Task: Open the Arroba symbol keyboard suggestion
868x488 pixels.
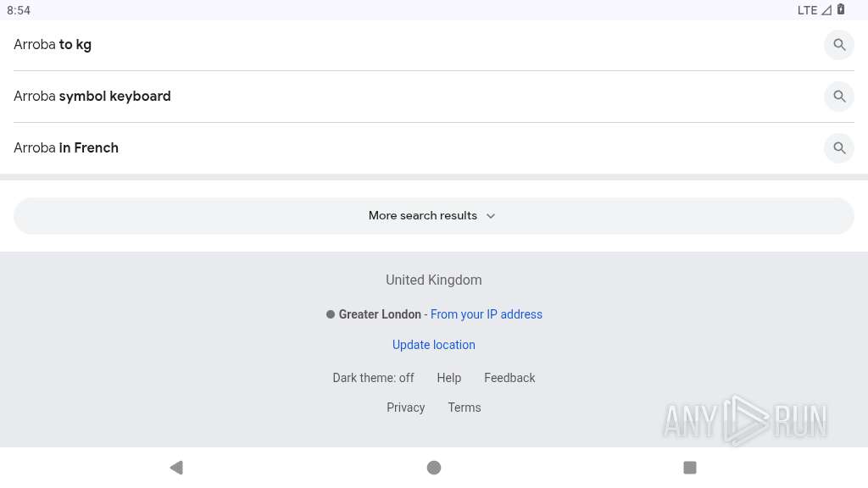Action: pyautogui.click(x=433, y=97)
